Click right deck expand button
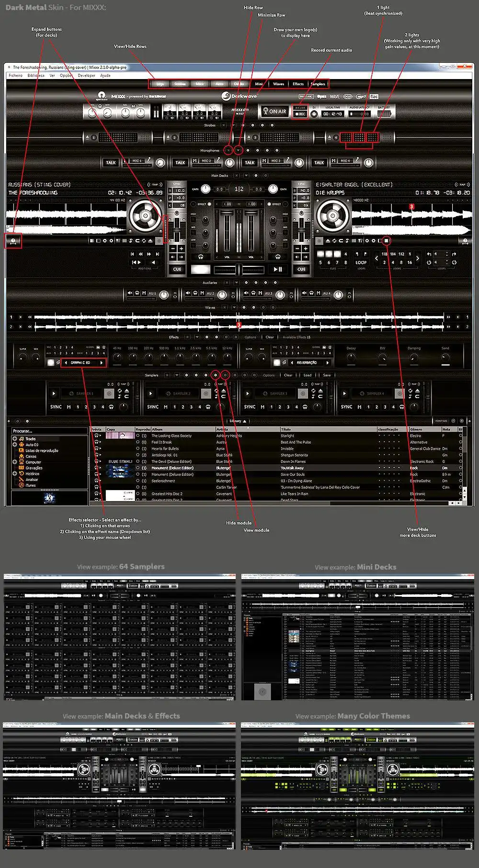479x868 pixels. 465,241
